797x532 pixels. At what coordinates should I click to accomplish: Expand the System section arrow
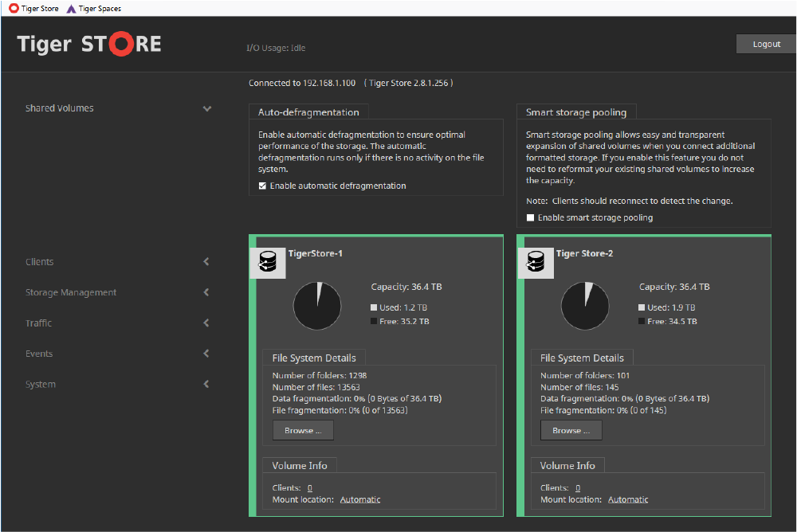(206, 384)
